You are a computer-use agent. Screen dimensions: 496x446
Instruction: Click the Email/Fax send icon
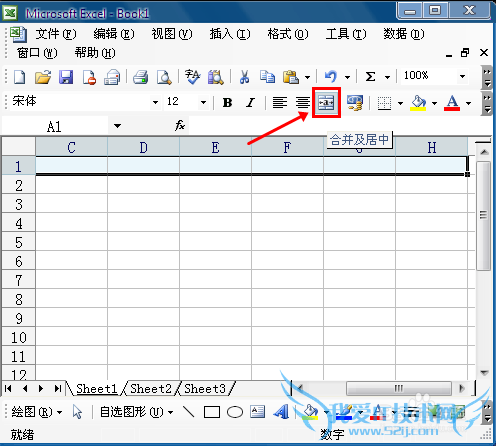[x=112, y=77]
